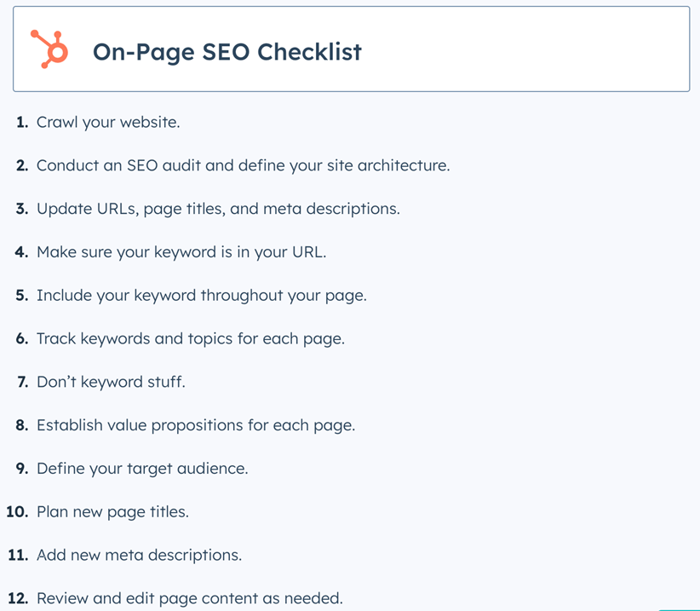The image size is (700, 611).
Task: Select 'Include your keyword throughout your page'
Action: [202, 296]
